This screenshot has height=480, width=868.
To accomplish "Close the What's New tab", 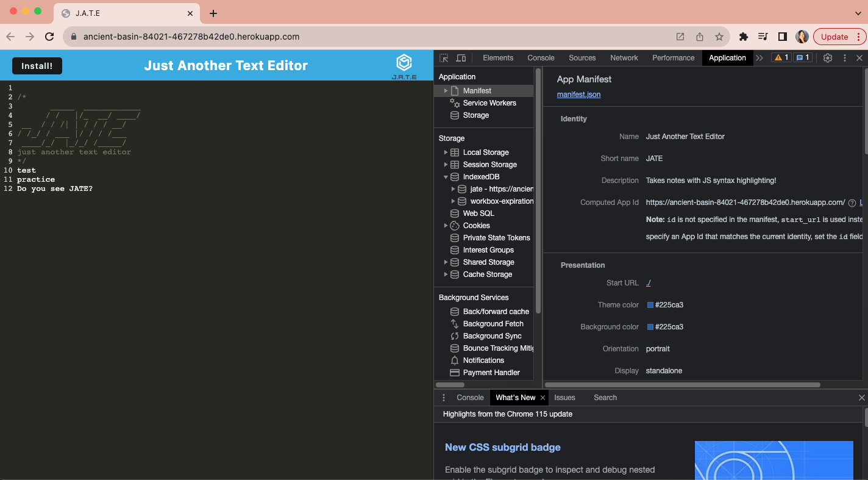I will point(542,398).
